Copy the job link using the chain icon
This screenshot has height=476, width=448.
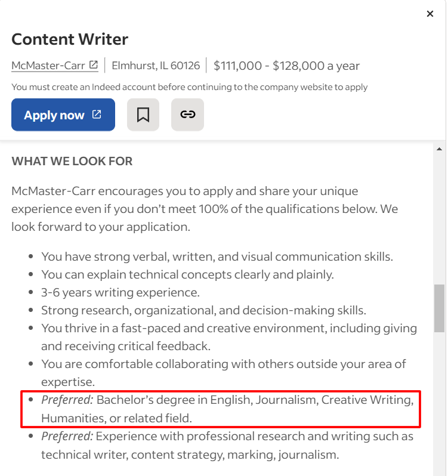(187, 115)
